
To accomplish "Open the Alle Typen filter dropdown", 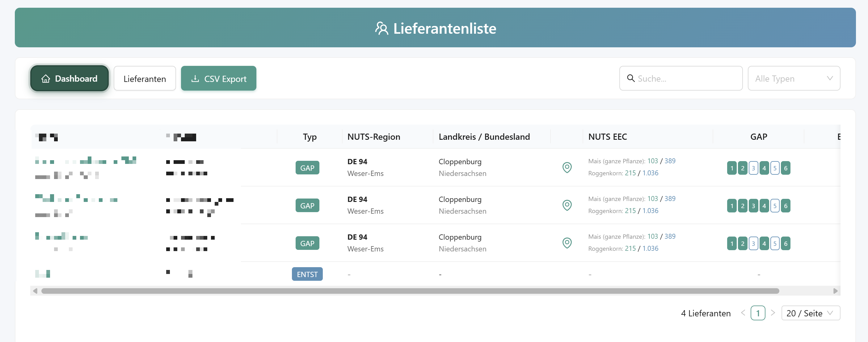I will [x=794, y=78].
